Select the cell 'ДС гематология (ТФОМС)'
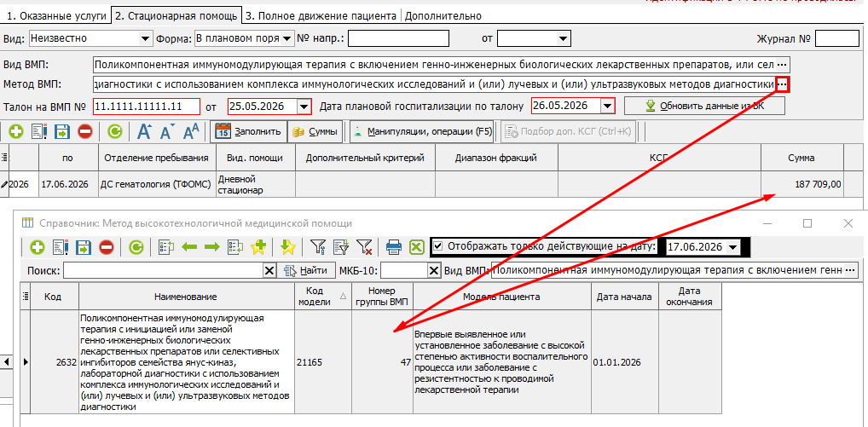The height and width of the screenshot is (427, 868). click(x=157, y=184)
